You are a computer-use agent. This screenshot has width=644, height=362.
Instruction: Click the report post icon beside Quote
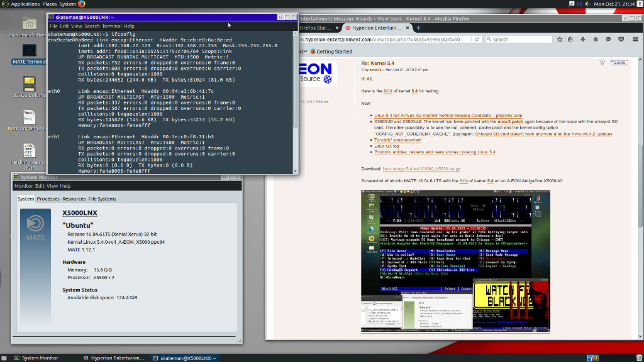click(x=602, y=62)
